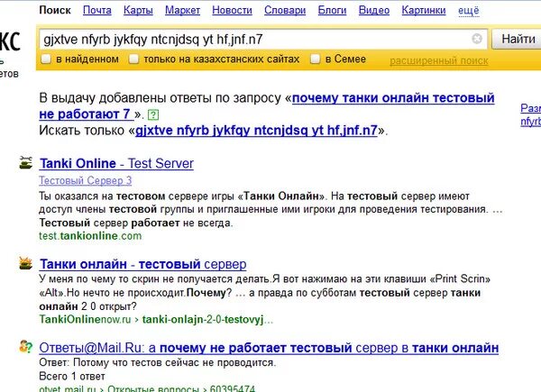Open tanki-onlajn-2-0-testovyj breadcrumb link
The height and width of the screenshot is (392, 541).
tap(207, 320)
